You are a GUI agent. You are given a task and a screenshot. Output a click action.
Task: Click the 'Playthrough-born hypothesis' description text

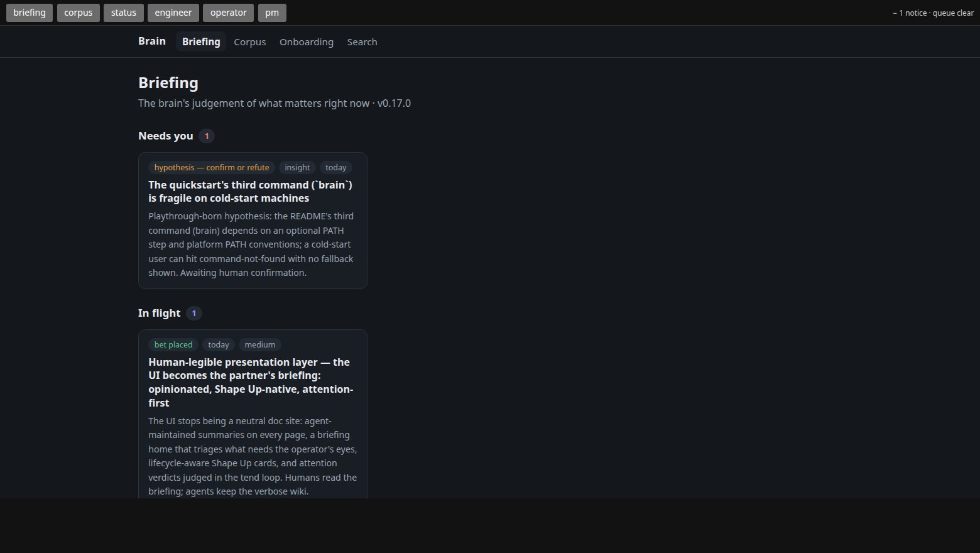tap(251, 244)
